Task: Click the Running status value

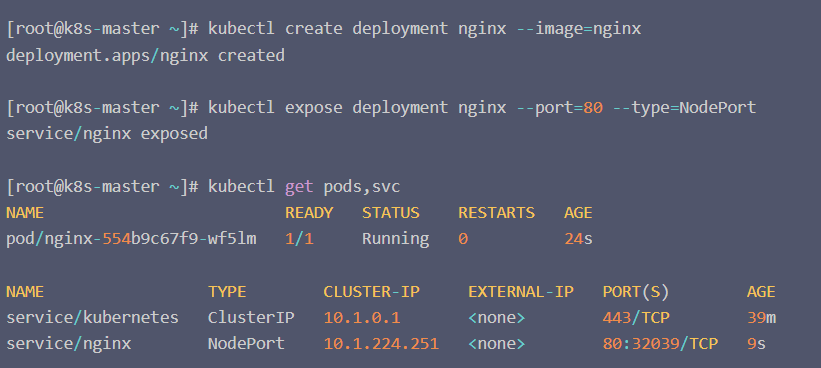Action: tap(395, 239)
